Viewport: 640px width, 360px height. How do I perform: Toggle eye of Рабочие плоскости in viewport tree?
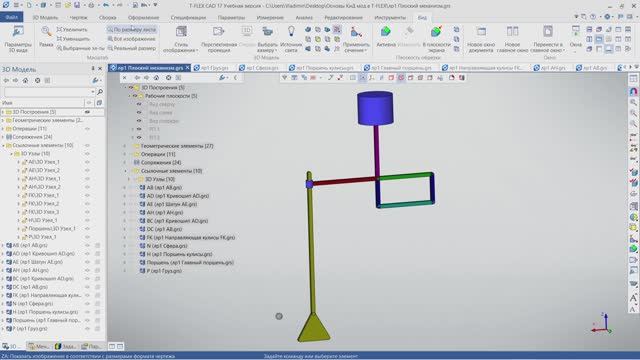point(135,96)
